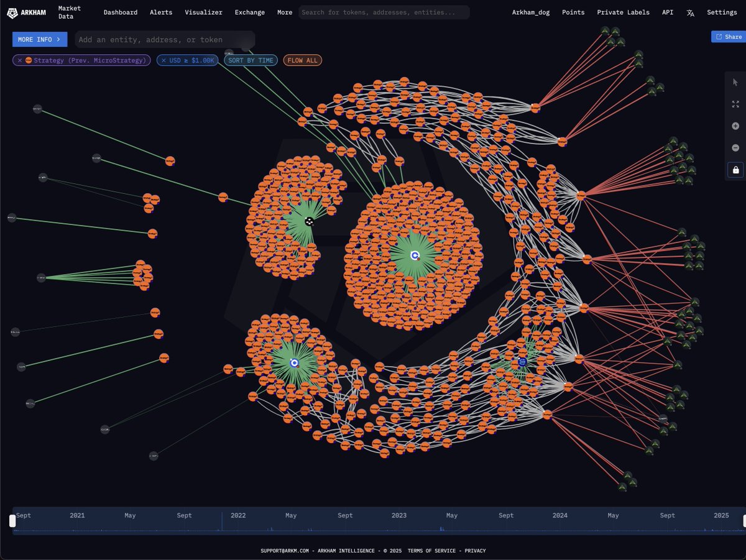Viewport: 746px width, 560px height.
Task: Open the API page
Action: (668, 12)
